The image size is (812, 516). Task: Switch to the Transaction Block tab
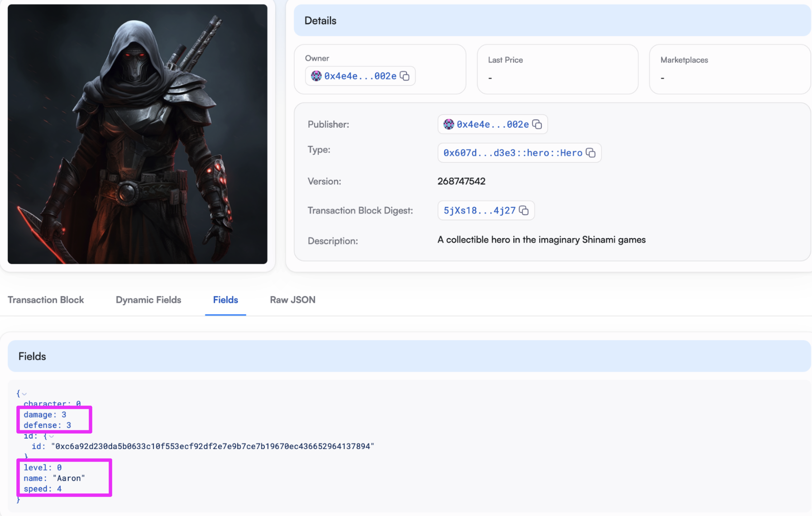(x=46, y=300)
